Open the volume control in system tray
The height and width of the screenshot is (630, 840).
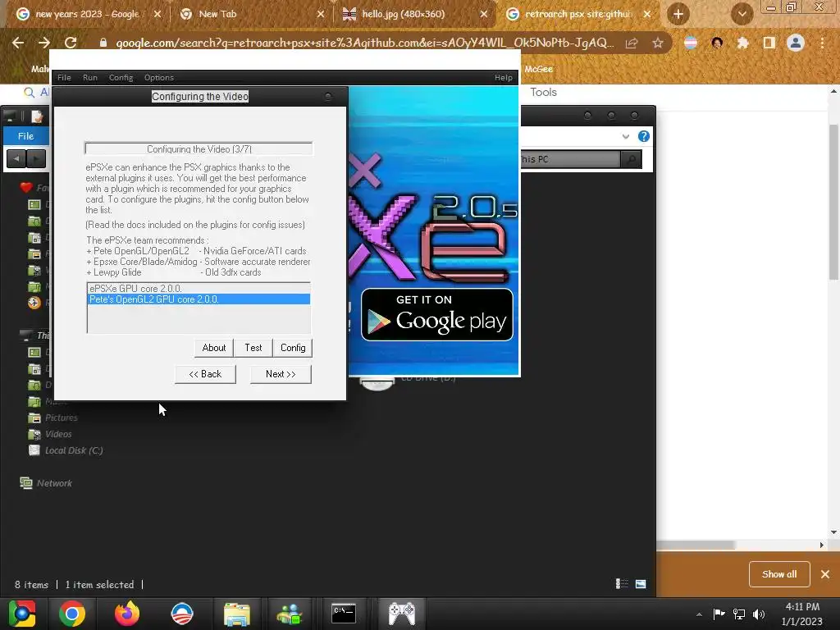[x=759, y=614]
